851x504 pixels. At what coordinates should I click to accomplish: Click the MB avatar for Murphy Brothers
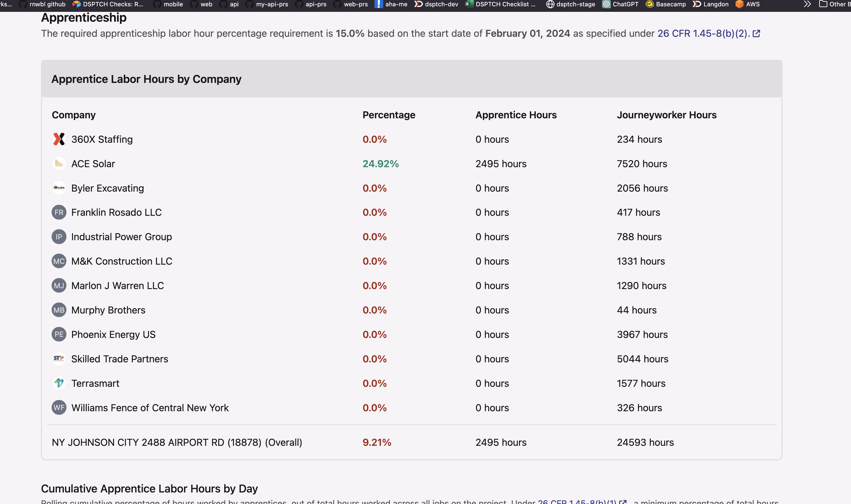tap(59, 310)
